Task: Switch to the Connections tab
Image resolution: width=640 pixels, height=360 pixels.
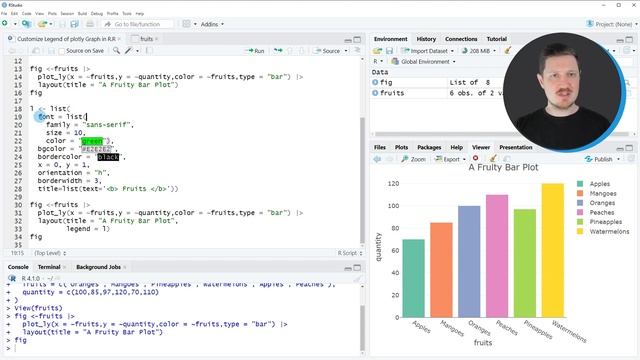Action: point(461,39)
